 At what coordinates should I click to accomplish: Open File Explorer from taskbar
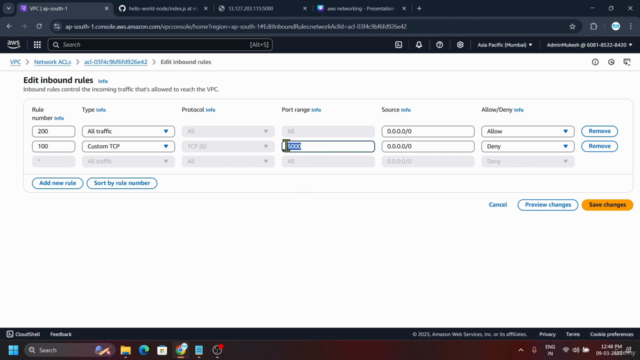coord(126,350)
